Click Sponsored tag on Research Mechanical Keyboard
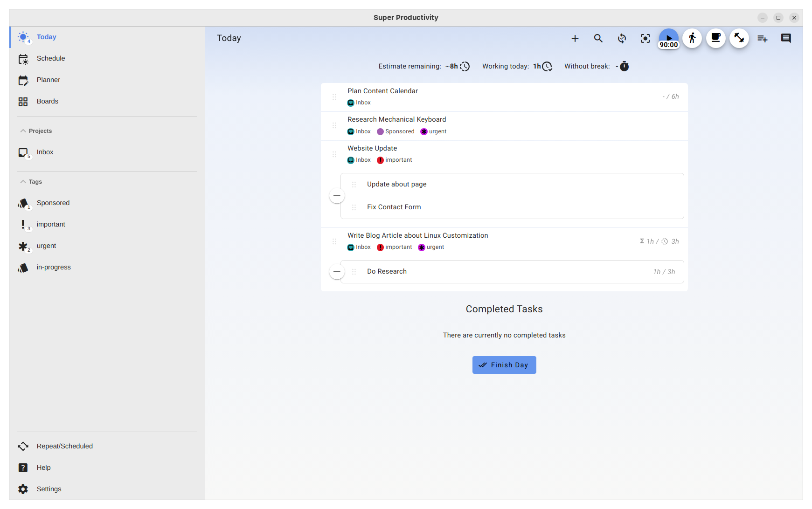 [x=396, y=132]
